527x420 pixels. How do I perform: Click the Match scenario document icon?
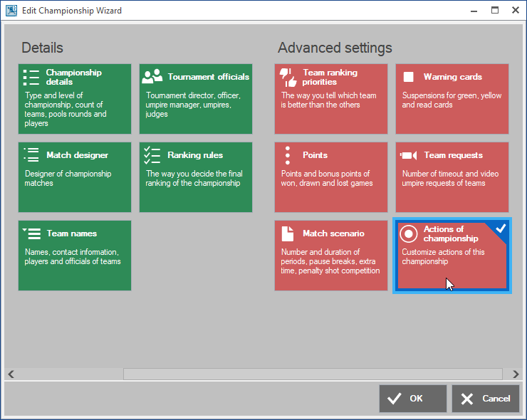click(288, 233)
